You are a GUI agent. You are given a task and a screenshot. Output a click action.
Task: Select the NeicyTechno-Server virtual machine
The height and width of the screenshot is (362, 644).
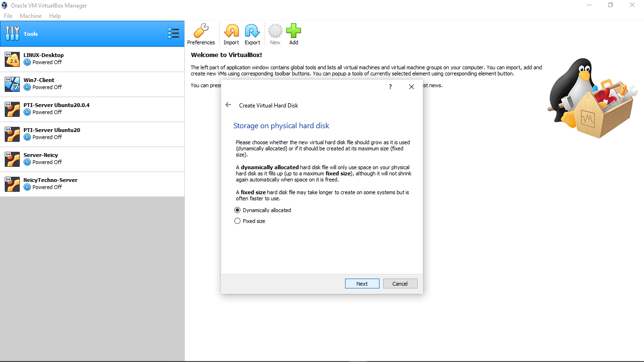(x=92, y=184)
